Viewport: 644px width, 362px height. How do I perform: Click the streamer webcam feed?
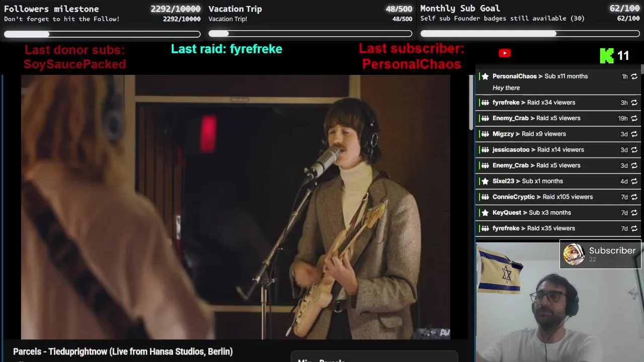click(x=558, y=302)
